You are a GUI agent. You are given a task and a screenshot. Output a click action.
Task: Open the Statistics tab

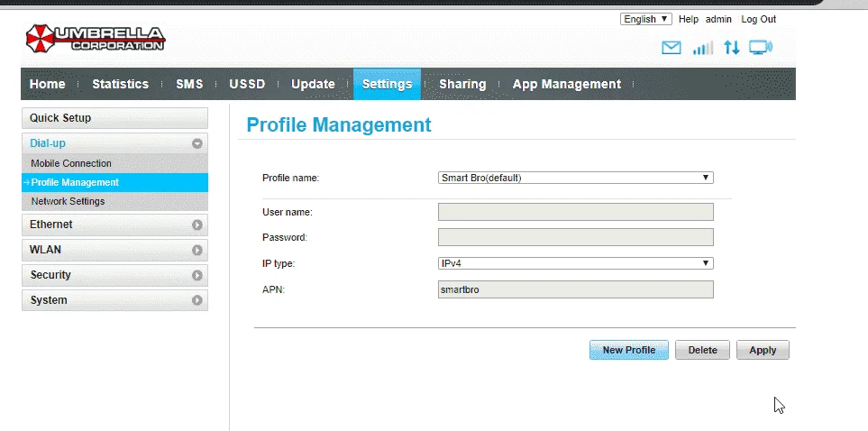tap(120, 84)
